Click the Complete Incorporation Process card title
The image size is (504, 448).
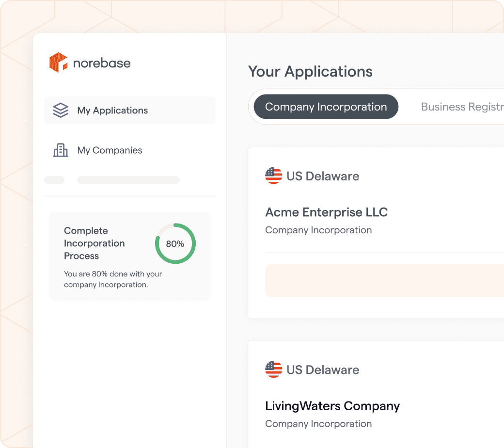point(94,243)
